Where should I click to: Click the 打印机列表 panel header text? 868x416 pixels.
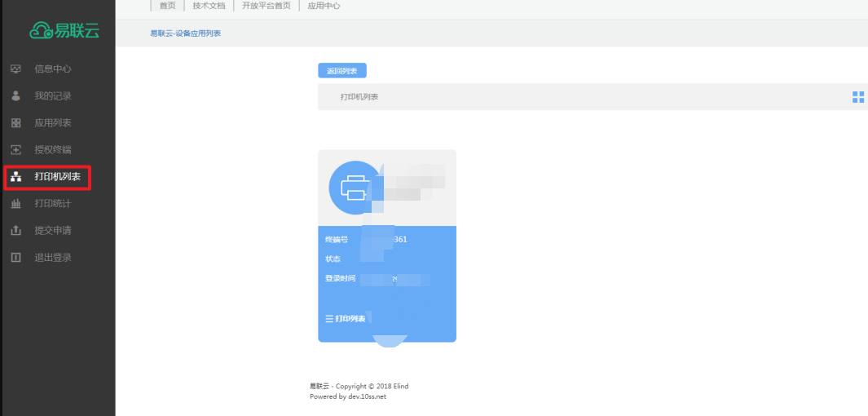(359, 97)
